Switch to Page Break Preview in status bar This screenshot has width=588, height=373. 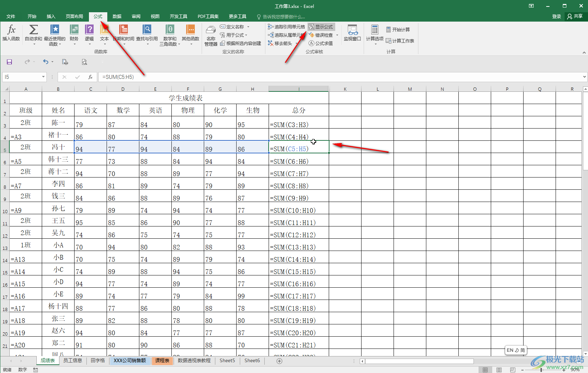pyautogui.click(x=512, y=370)
